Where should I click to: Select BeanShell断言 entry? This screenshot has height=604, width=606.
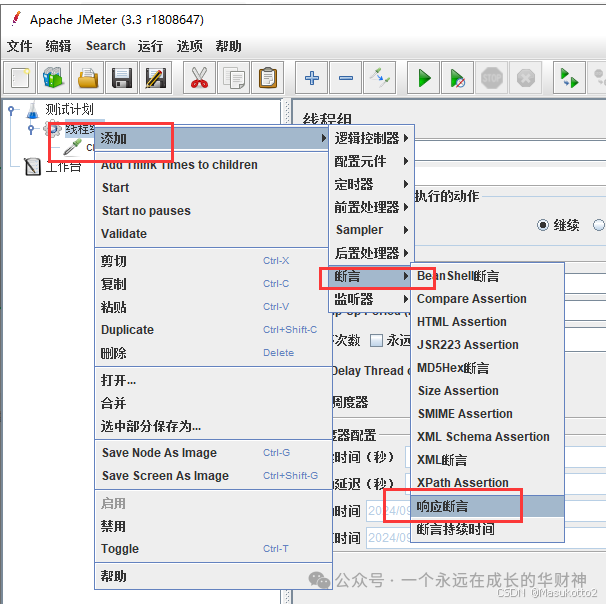[487, 276]
